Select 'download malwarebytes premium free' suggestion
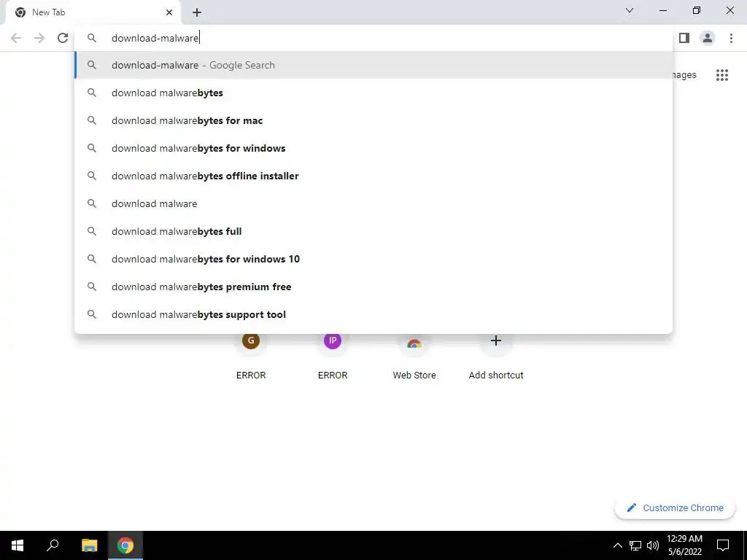The width and height of the screenshot is (747, 560). 373,287
